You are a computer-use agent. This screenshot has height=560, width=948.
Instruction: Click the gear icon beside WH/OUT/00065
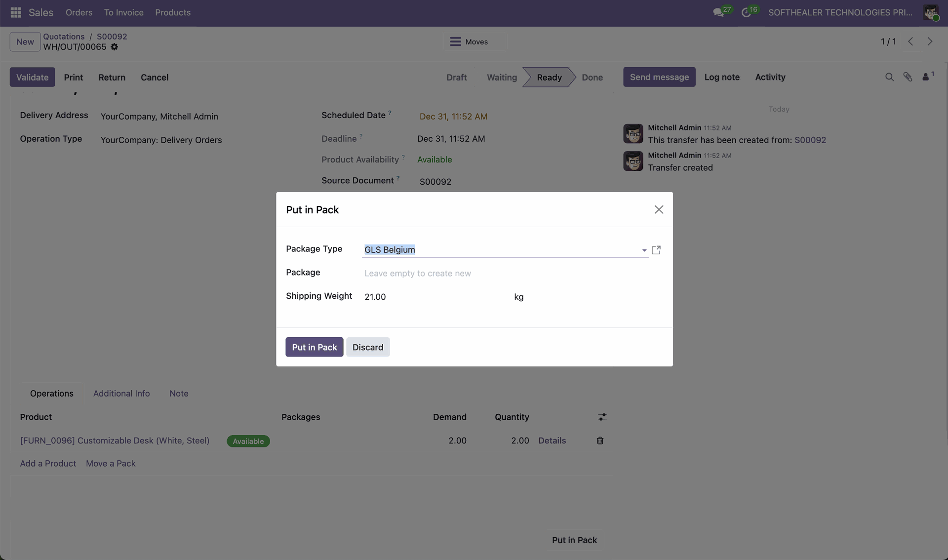(x=114, y=47)
